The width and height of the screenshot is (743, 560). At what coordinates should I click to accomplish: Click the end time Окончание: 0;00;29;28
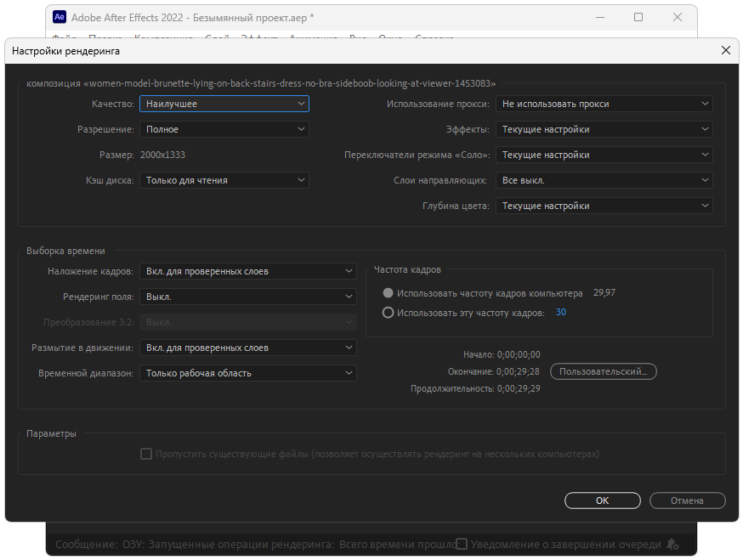click(x=493, y=371)
